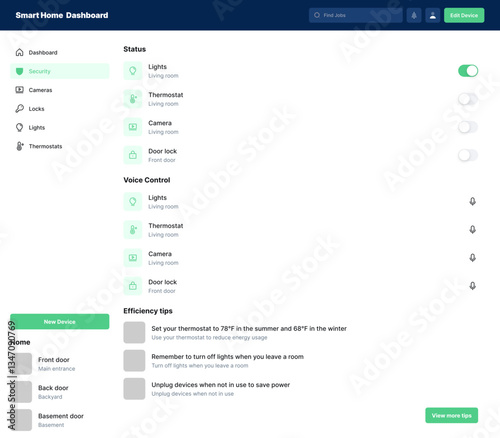
Task: Click the Cameras icon in sidebar
Action: click(20, 90)
